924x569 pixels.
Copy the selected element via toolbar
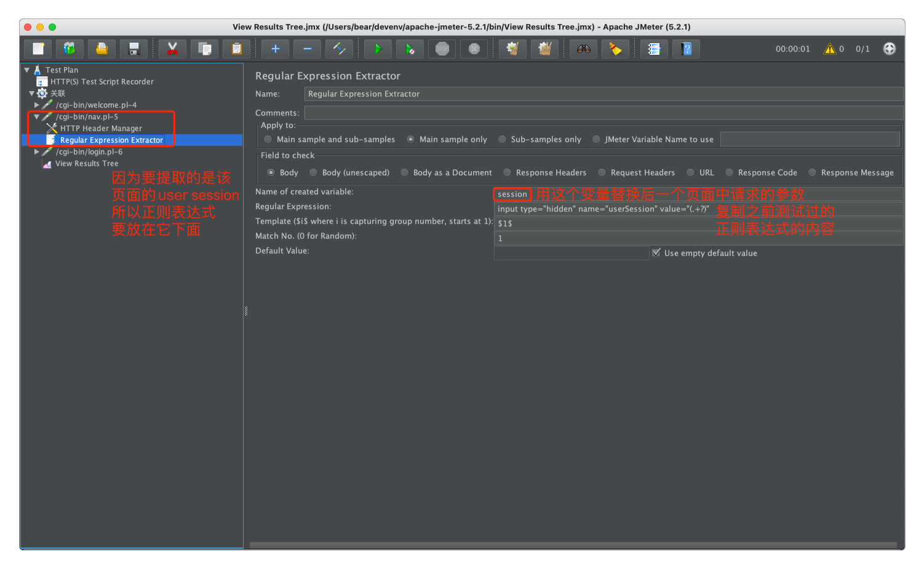coord(204,49)
